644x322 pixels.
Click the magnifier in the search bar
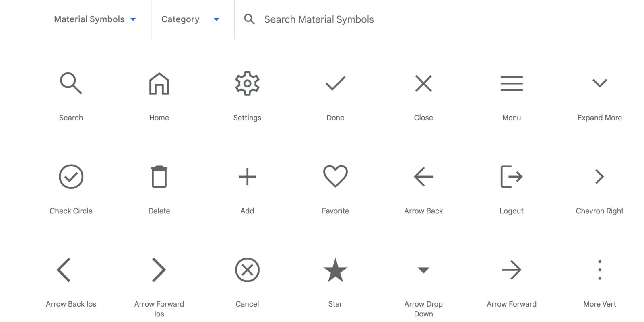coord(249,19)
